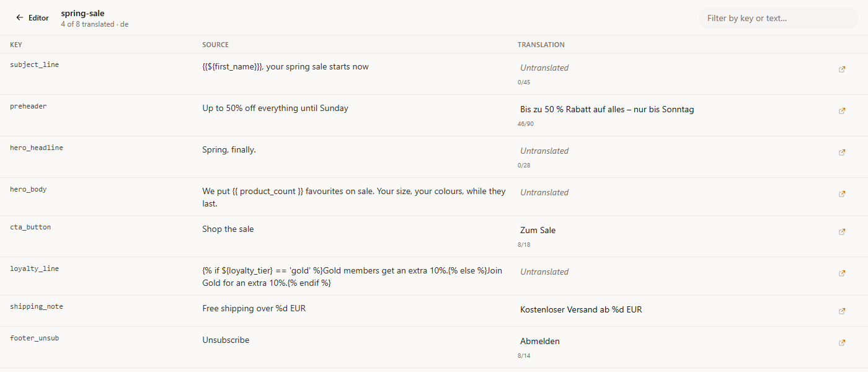Open hero_body row external link icon
The height and width of the screenshot is (372, 868).
841,194
